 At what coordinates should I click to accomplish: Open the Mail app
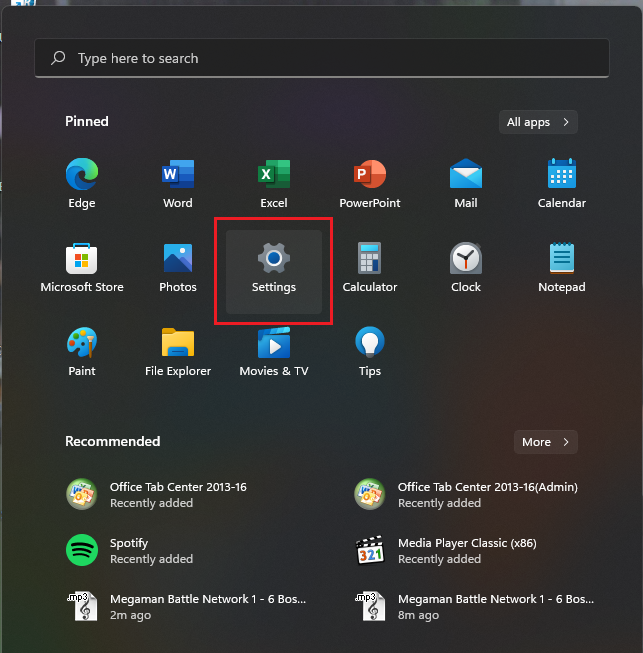(x=466, y=183)
